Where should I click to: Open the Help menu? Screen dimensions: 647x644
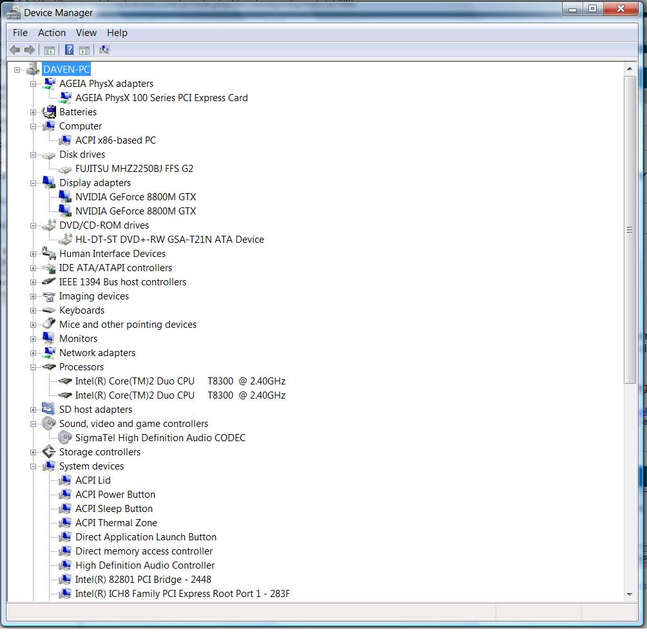coord(117,33)
